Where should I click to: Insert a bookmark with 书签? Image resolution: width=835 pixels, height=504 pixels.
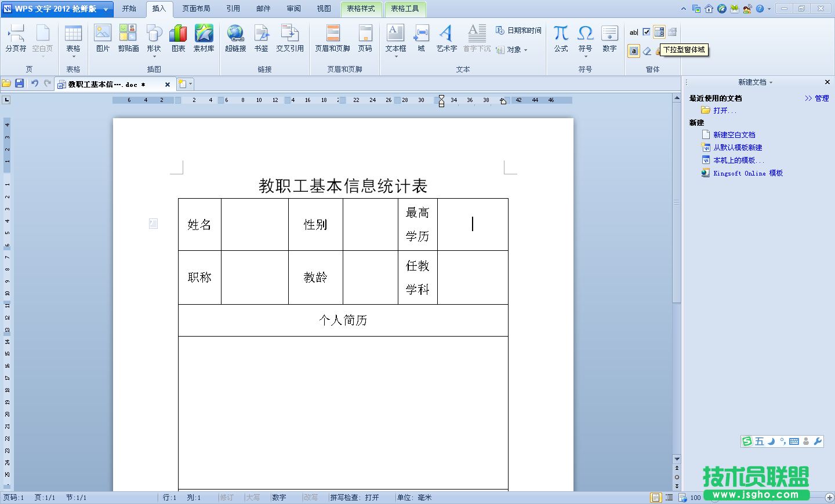pyautogui.click(x=261, y=38)
